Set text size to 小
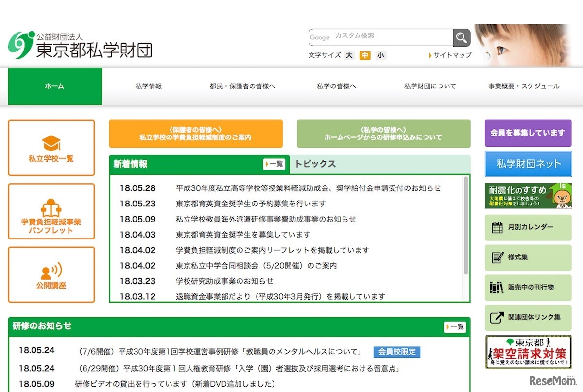This screenshot has height=392, width=583. pos(380,55)
